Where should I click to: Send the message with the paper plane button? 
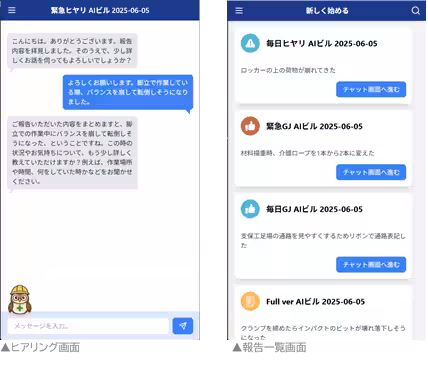tap(183, 326)
